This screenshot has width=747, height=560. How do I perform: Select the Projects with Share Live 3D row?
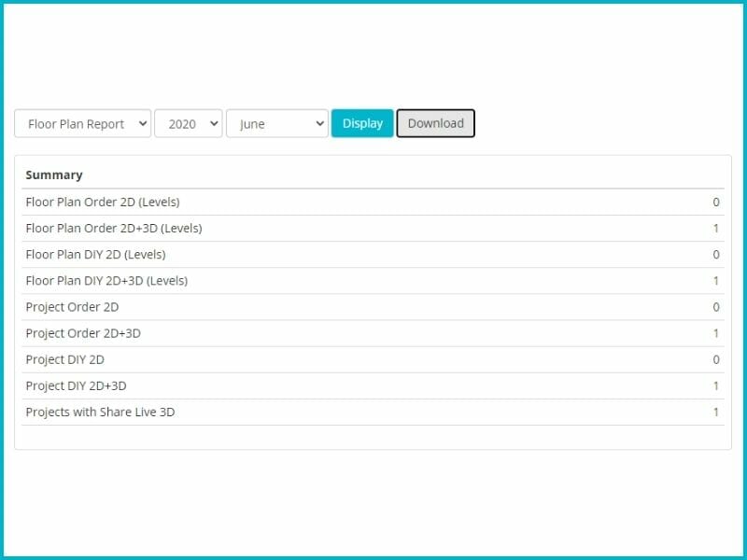pos(100,412)
